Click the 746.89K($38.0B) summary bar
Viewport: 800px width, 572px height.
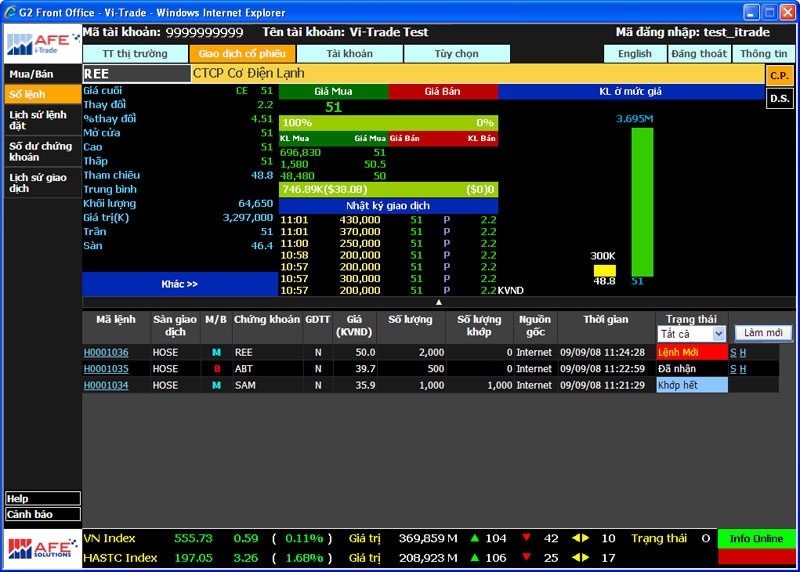[388, 190]
